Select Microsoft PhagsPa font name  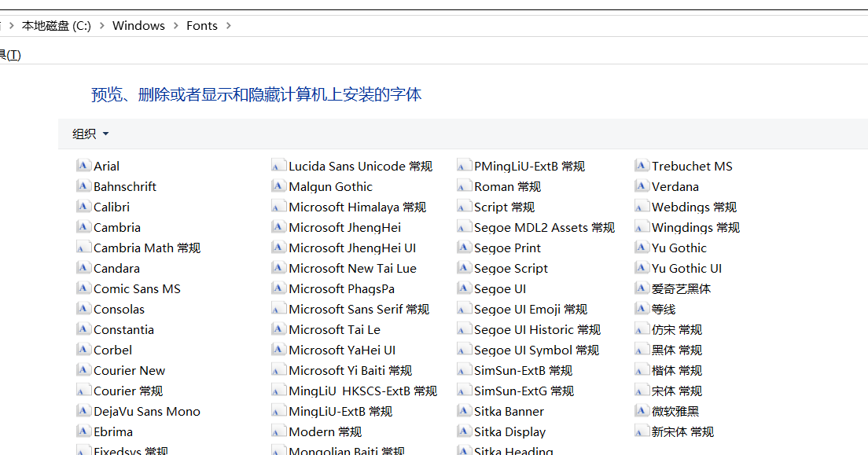tap(341, 289)
